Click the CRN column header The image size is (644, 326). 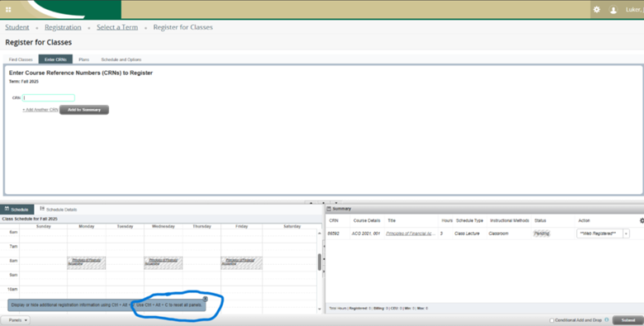[334, 220]
